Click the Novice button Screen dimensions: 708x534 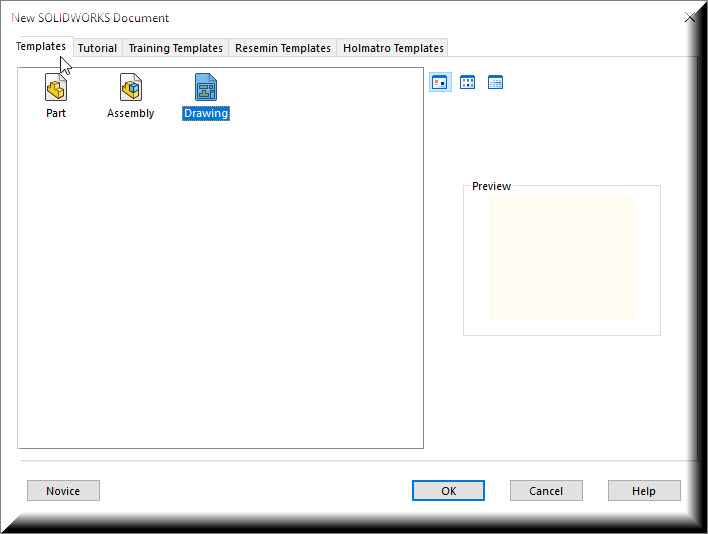click(x=63, y=491)
